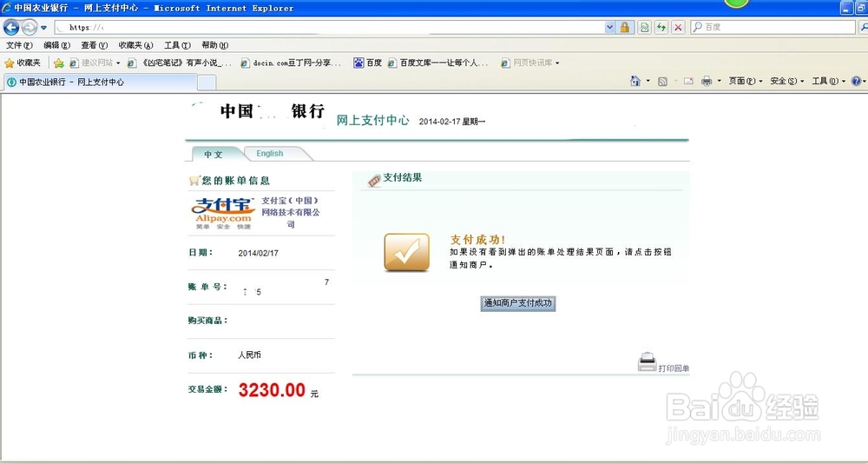Click the https address bar field
The width and height of the screenshot is (868, 464).
(329, 27)
